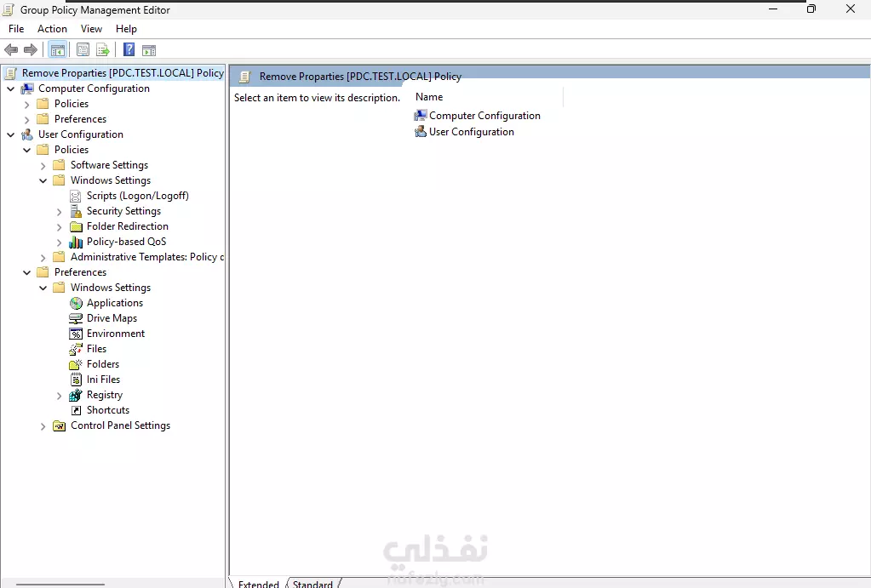This screenshot has height=588, width=871.
Task: Select the Folders preference icon
Action: pyautogui.click(x=76, y=365)
